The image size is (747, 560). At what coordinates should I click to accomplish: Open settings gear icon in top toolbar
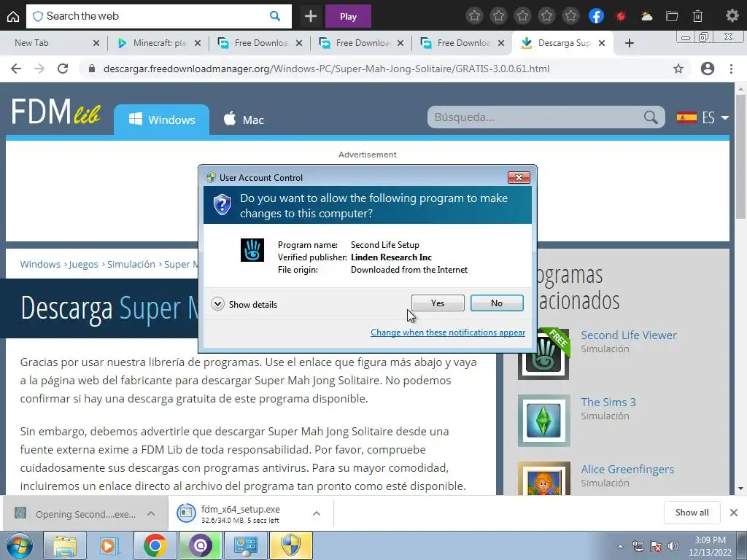click(x=732, y=16)
